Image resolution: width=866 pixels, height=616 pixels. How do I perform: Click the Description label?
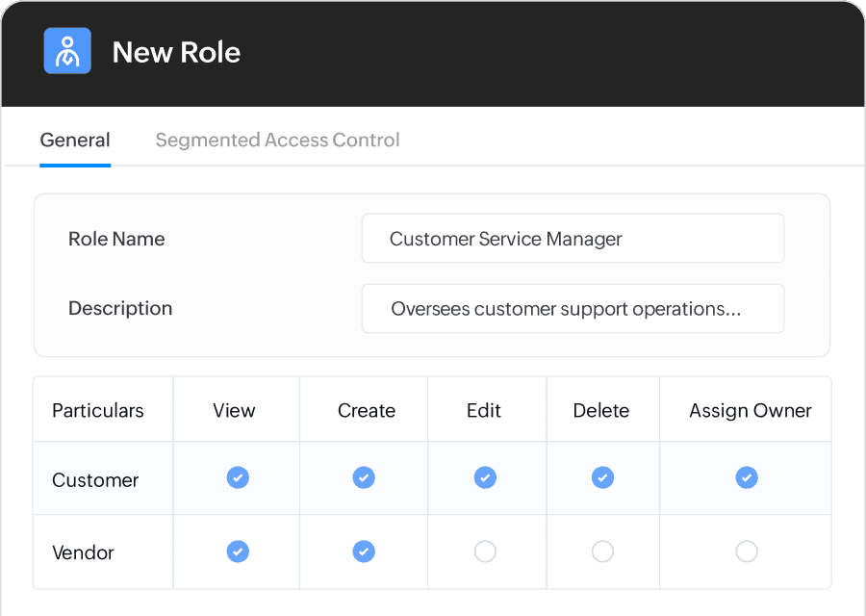(x=120, y=308)
